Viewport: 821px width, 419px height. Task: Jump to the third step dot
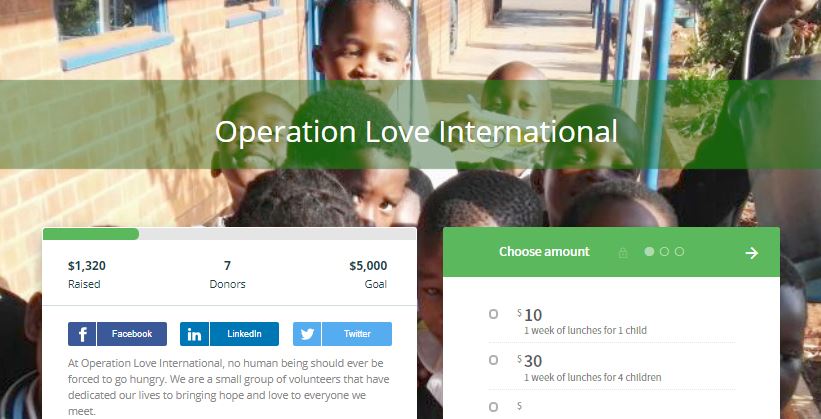click(679, 251)
